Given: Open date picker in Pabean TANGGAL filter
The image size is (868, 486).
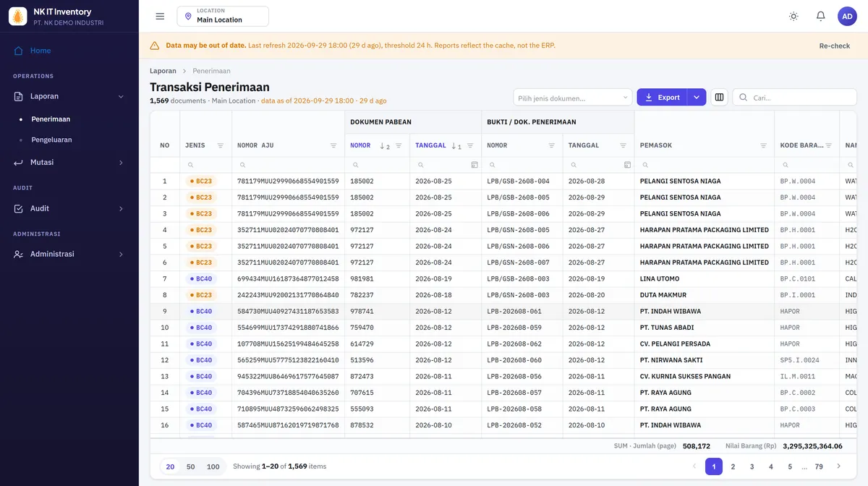Looking at the screenshot, I should 475,165.
